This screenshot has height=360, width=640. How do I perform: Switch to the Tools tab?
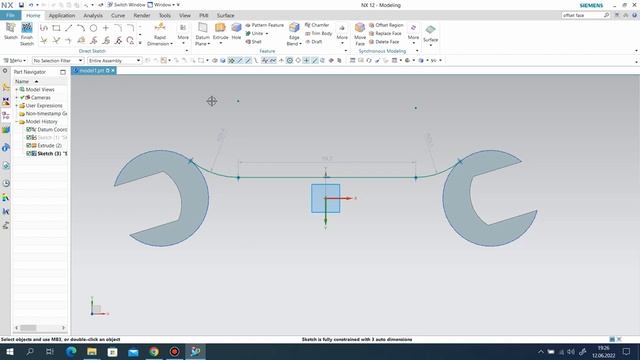point(165,16)
